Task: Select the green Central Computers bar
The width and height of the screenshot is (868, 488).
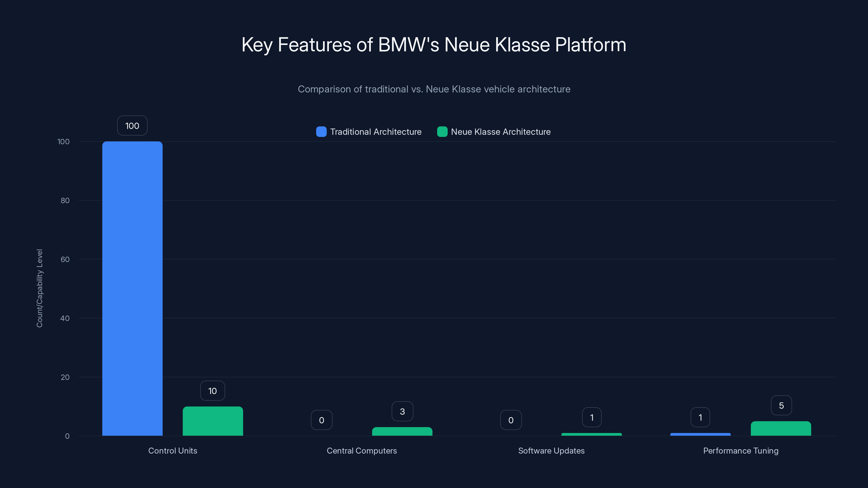Action: tap(402, 431)
